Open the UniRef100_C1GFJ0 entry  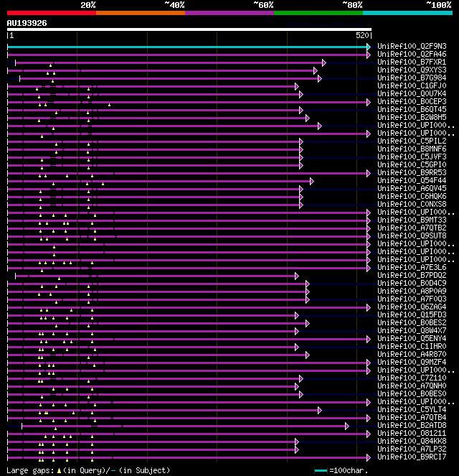[412, 85]
